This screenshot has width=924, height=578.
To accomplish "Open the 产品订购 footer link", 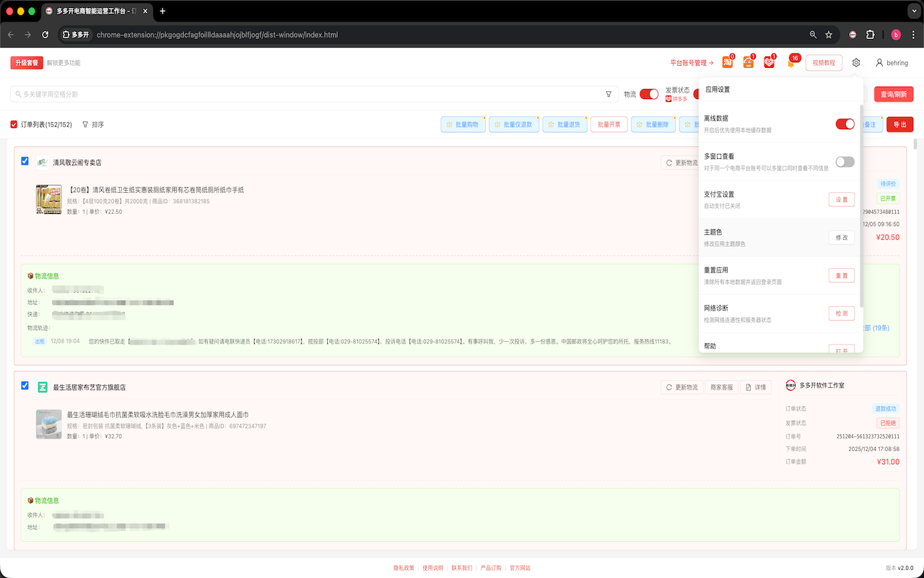I will 491,568.
